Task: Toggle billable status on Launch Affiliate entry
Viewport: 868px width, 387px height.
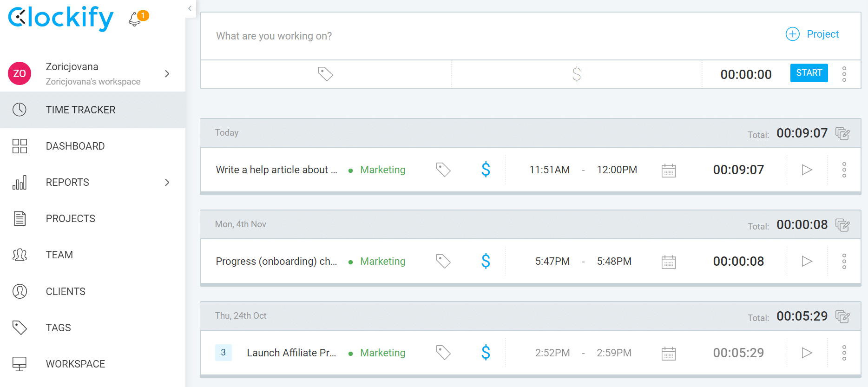Action: tap(486, 353)
